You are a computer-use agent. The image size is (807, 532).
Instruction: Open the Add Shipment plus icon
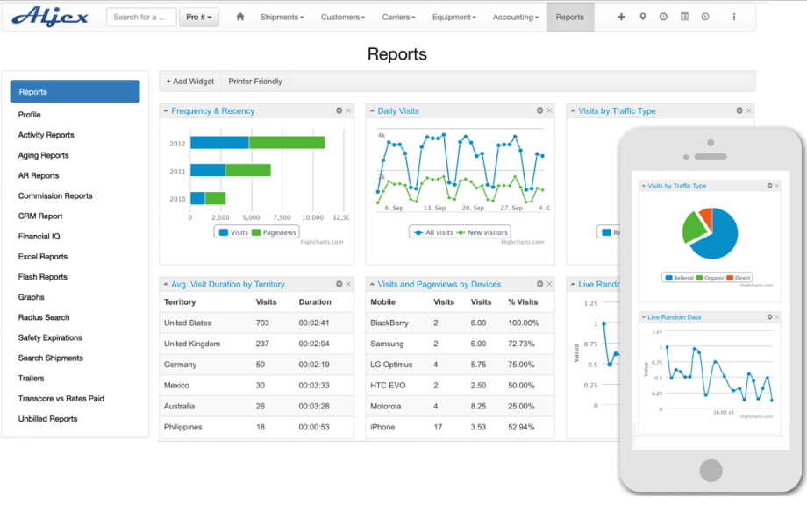620,16
